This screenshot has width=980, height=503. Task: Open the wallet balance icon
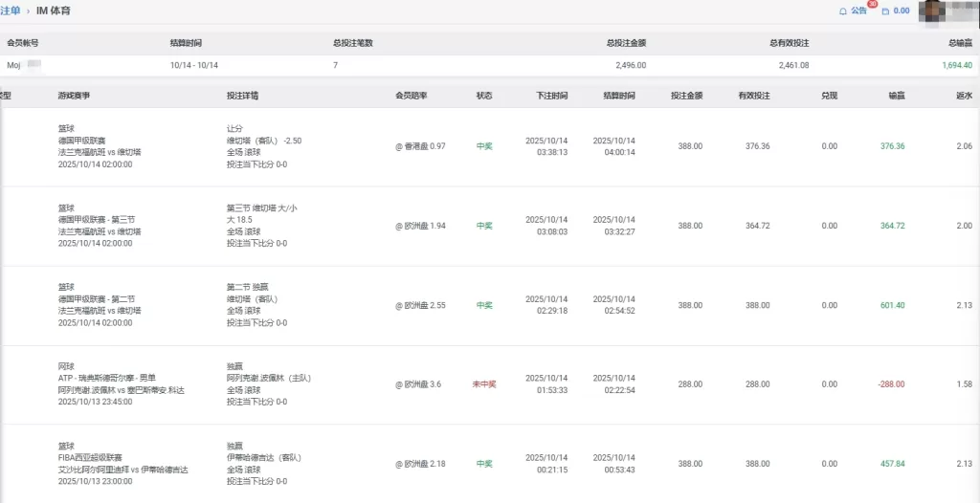coord(885,11)
